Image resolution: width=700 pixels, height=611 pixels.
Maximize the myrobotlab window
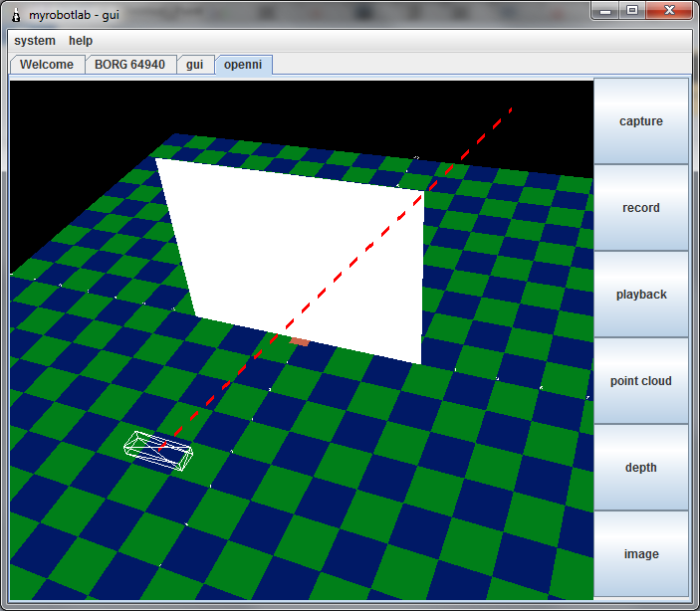[x=632, y=11]
